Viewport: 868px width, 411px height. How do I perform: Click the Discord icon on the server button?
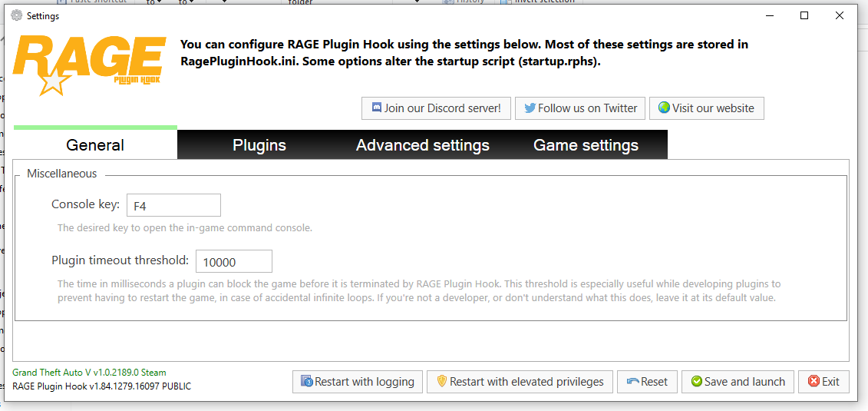point(377,108)
